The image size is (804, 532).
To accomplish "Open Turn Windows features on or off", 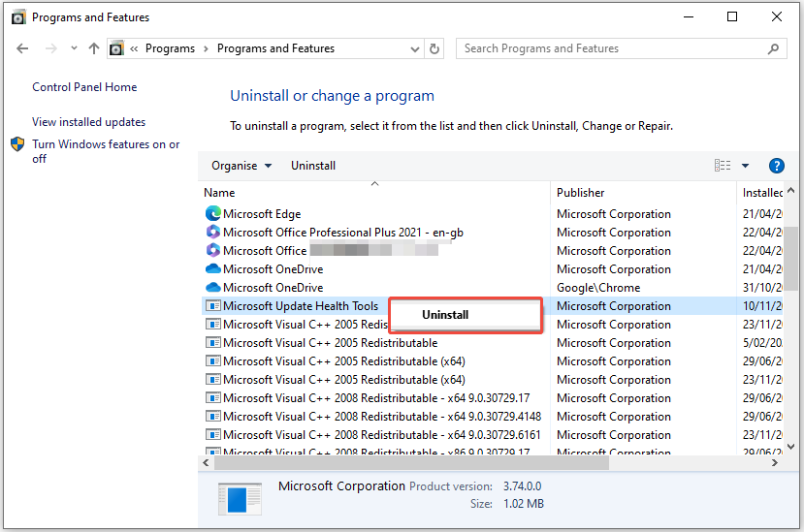I will point(106,151).
